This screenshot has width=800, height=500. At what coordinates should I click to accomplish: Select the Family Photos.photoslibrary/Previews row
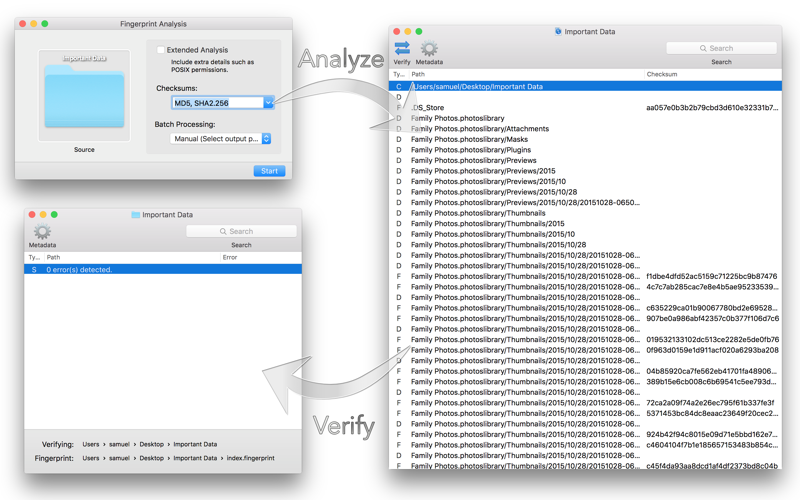pos(585,160)
